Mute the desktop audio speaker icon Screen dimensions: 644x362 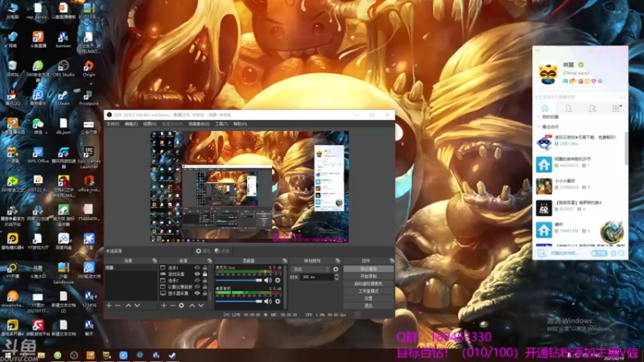pyautogui.click(x=268, y=301)
